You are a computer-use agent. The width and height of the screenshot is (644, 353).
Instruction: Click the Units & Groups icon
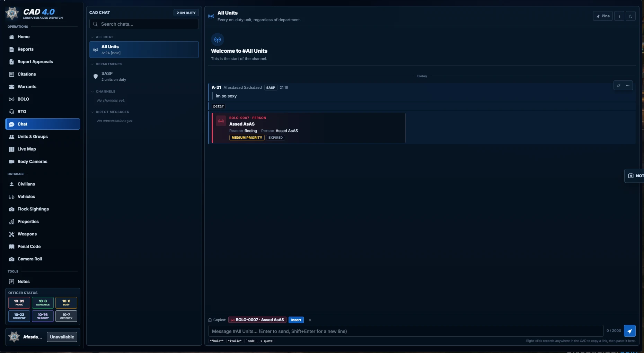[11, 137]
